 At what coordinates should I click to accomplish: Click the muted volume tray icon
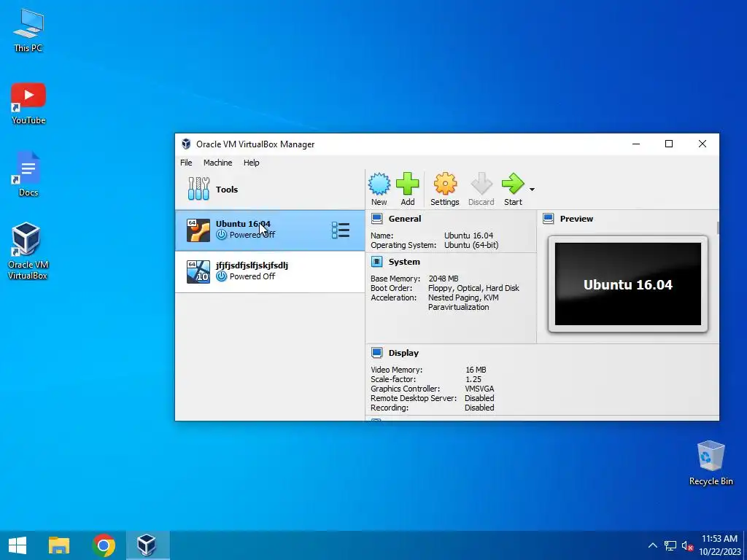click(x=687, y=545)
